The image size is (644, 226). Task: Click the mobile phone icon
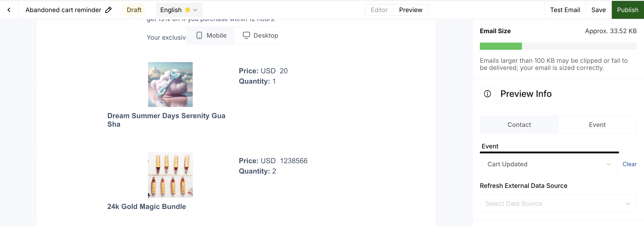199,35
